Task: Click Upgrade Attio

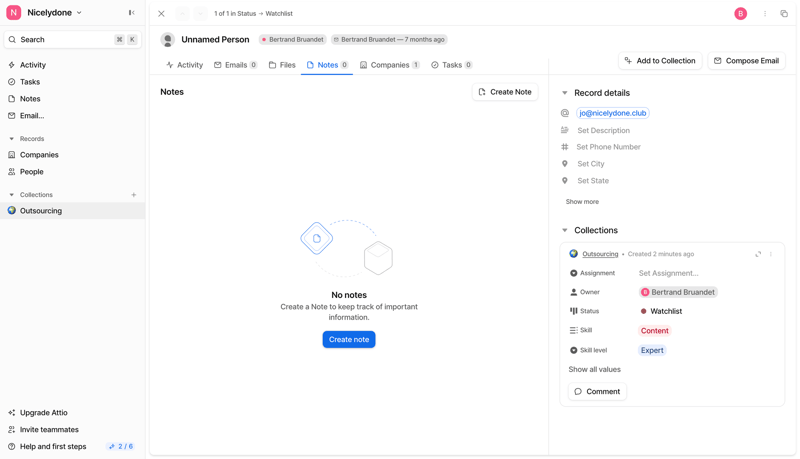Action: (43, 413)
